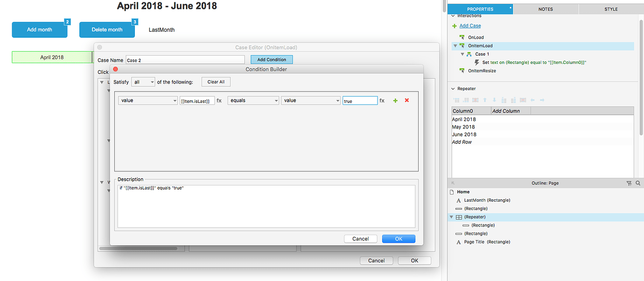The height and width of the screenshot is (281, 644).
Task: Open fx editor next to the true field
Action: [382, 100]
